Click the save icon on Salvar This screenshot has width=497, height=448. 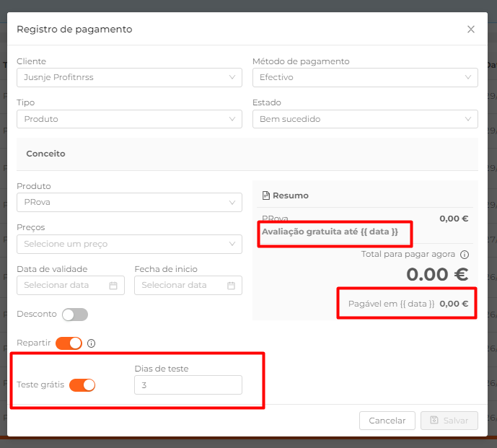(434, 420)
